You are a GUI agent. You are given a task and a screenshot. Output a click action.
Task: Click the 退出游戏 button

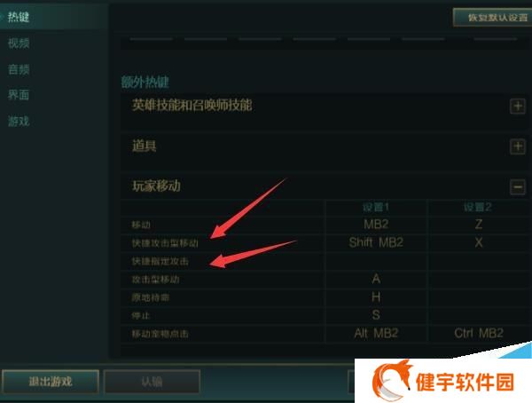pyautogui.click(x=51, y=382)
